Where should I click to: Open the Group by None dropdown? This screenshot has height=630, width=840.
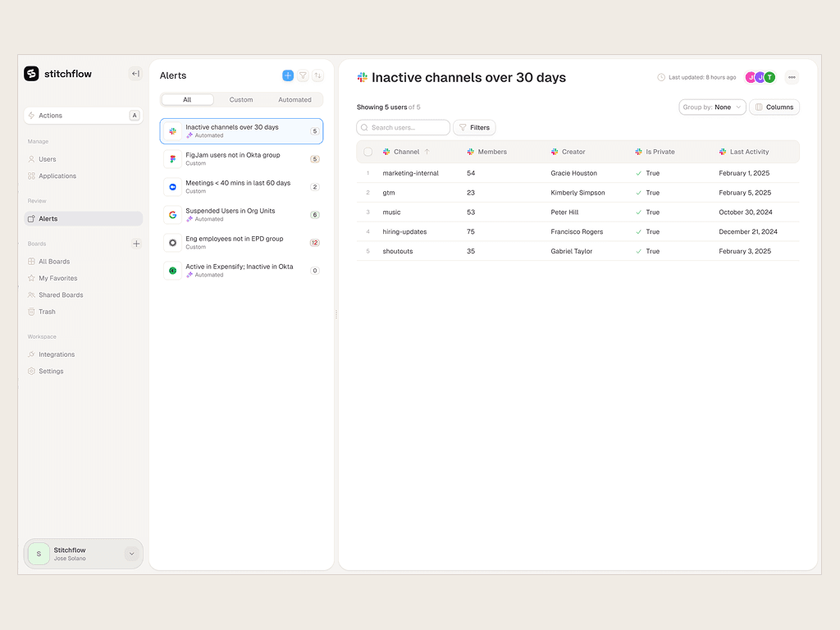pos(712,107)
